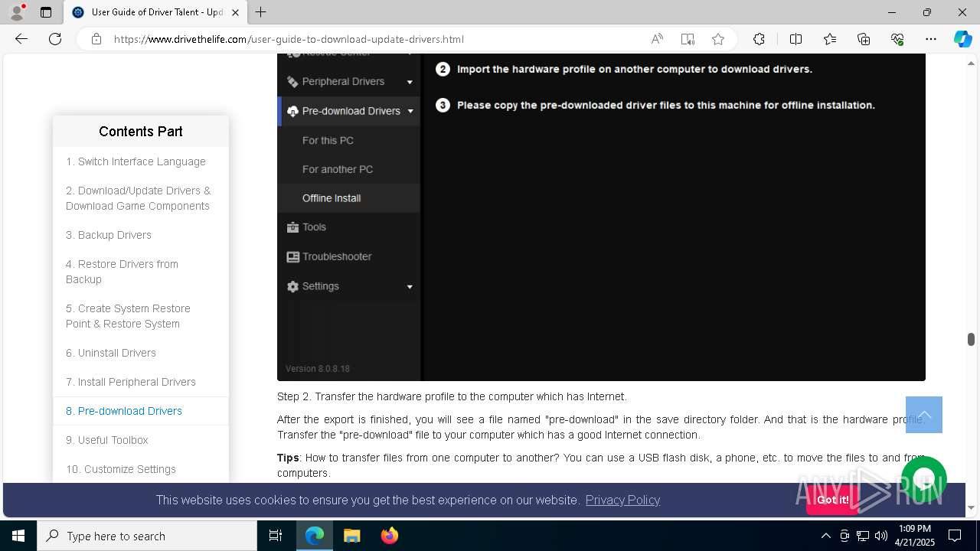The width and height of the screenshot is (980, 551).
Task: Click the browser profile avatar icon
Action: click(17, 12)
